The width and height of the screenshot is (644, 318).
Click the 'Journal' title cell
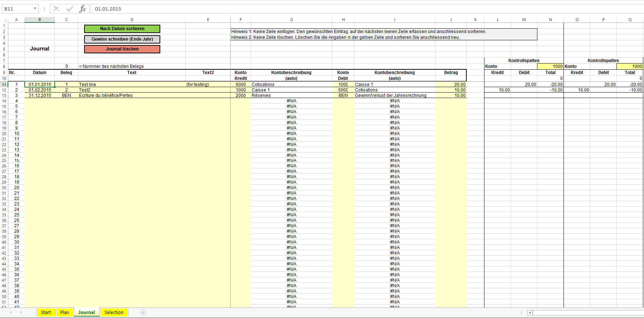click(x=40, y=49)
